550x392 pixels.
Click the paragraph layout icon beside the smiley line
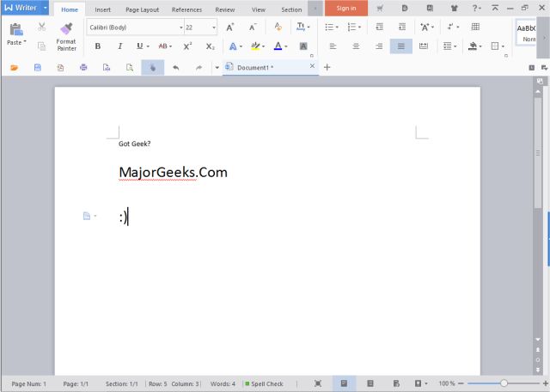(x=87, y=216)
